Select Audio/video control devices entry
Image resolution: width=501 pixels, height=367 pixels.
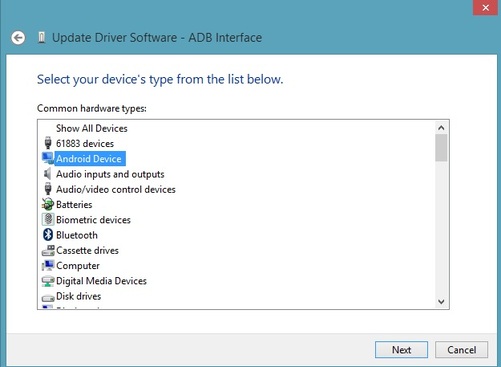(116, 189)
